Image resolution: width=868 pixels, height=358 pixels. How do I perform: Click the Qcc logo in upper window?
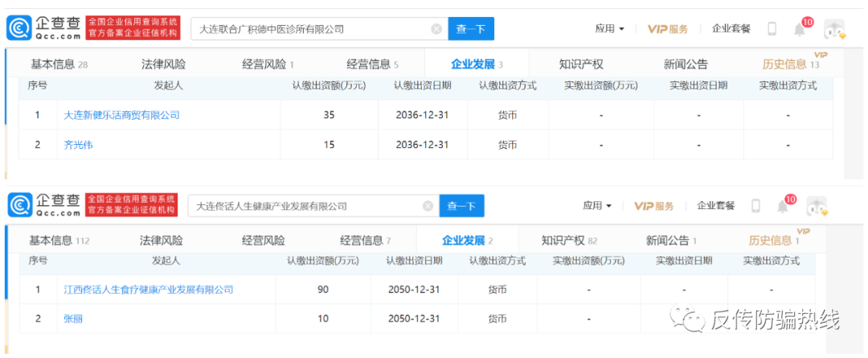click(43, 27)
